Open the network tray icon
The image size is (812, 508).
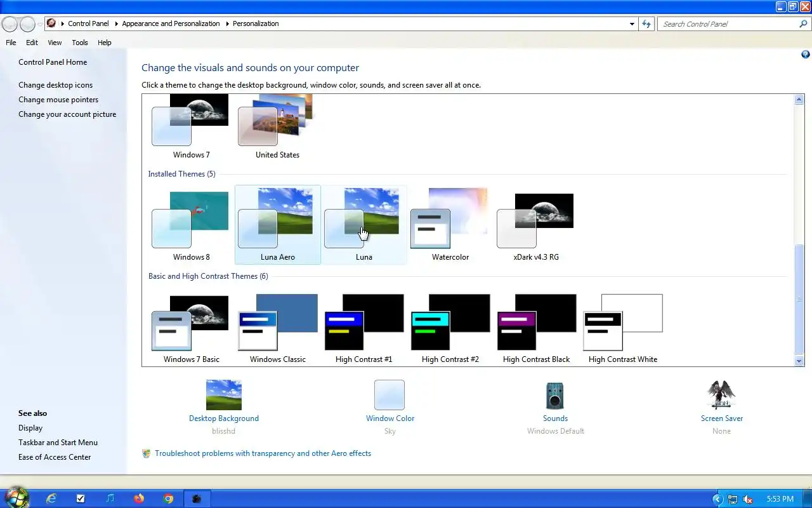coord(733,499)
